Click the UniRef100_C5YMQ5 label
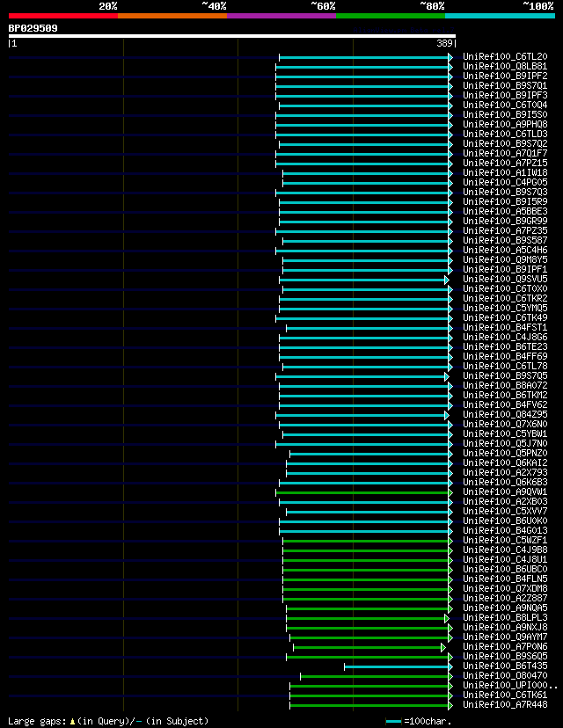This screenshot has width=563, height=728. (x=505, y=308)
